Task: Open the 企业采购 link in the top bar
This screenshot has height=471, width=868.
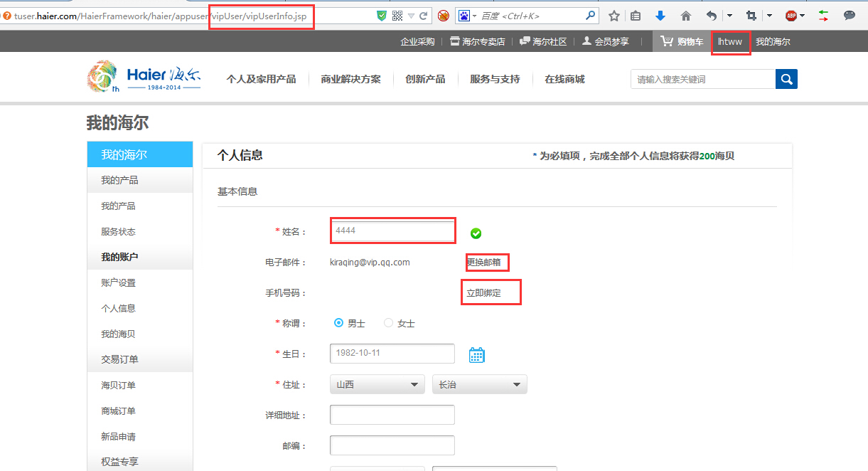Action: (x=417, y=42)
